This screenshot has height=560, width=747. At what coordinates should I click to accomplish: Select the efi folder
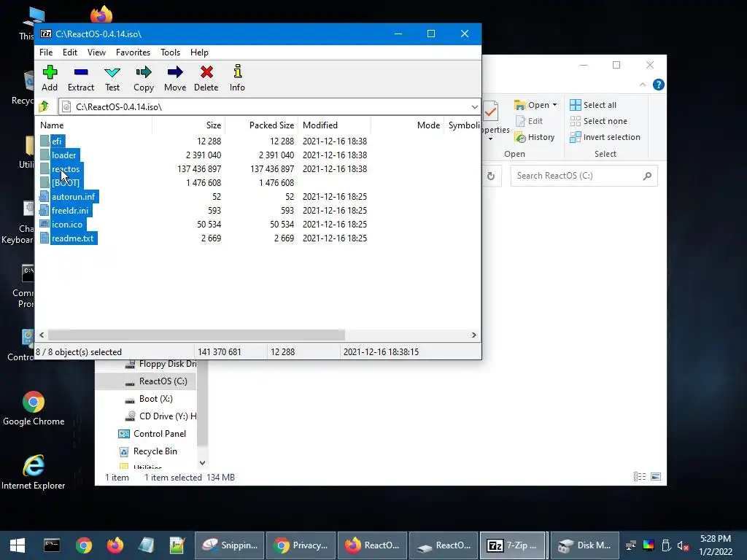coord(57,141)
